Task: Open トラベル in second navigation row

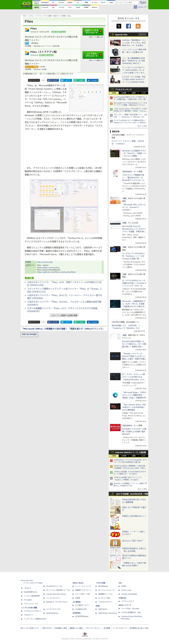Action: pos(61,7)
